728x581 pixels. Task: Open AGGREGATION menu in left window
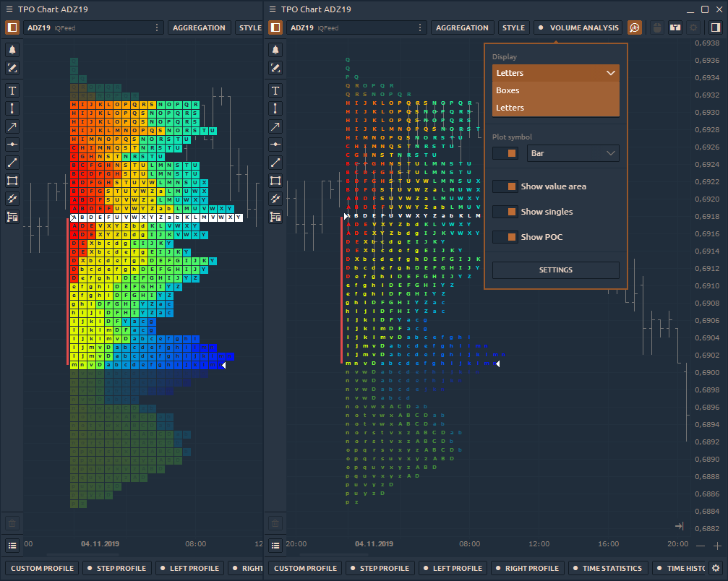point(200,28)
